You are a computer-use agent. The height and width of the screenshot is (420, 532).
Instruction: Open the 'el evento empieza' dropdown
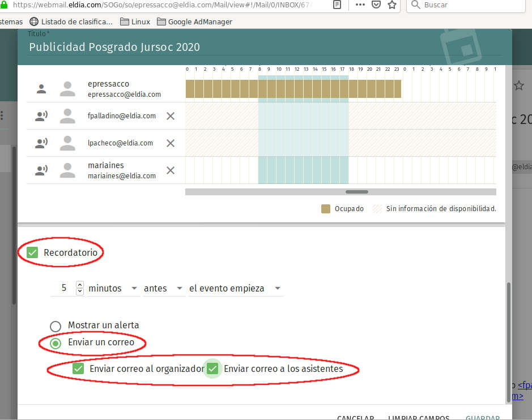tap(235, 288)
